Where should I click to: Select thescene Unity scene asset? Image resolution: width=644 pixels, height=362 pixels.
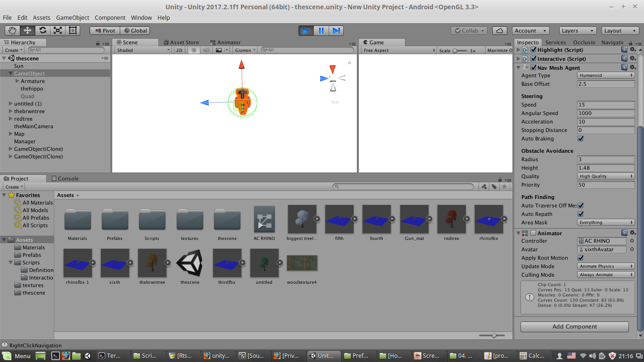(190, 267)
